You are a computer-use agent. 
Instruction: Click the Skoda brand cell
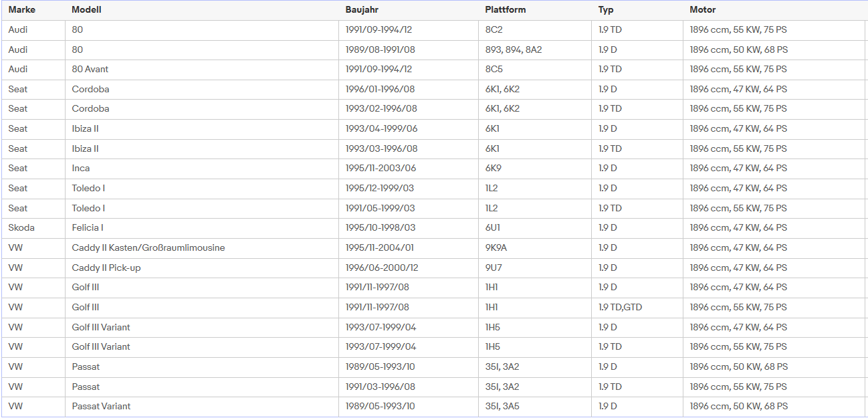21,228
